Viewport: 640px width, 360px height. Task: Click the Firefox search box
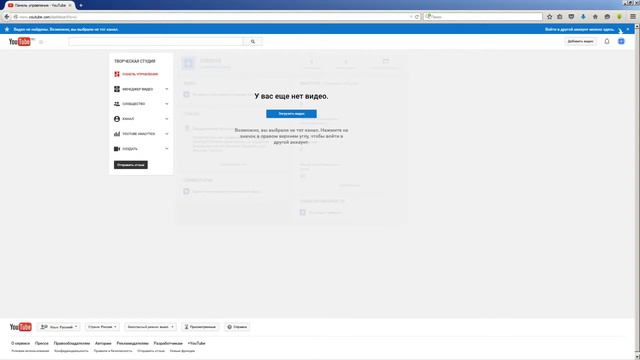483,17
